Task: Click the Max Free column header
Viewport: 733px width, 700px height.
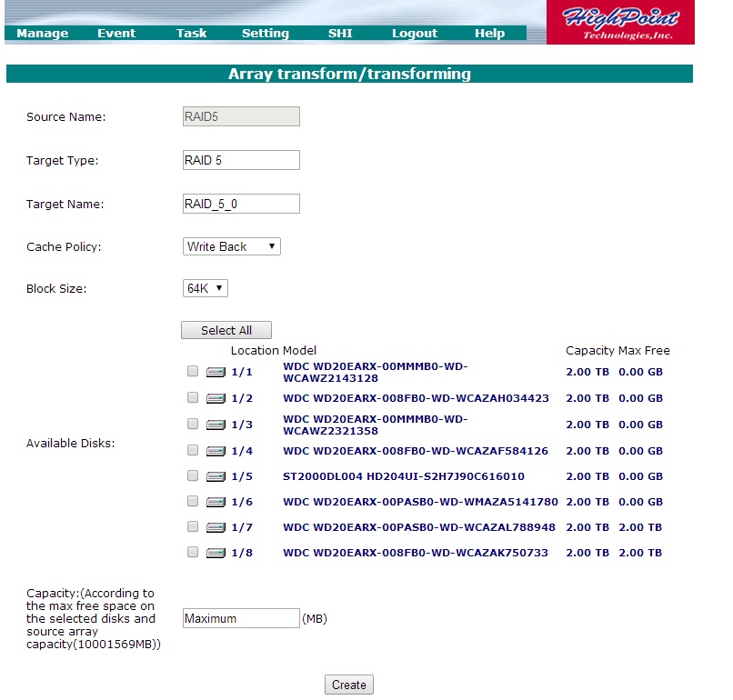Action: click(644, 351)
